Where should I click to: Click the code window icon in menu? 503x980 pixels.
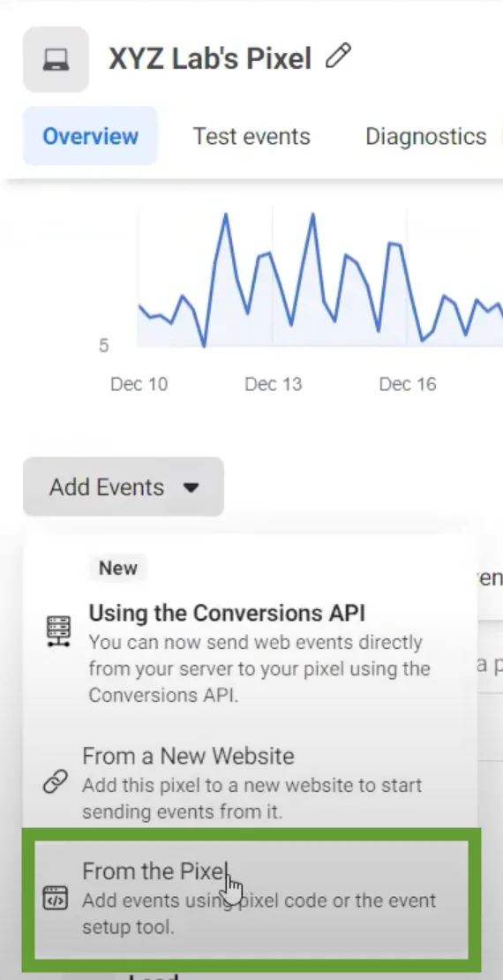(x=55, y=898)
